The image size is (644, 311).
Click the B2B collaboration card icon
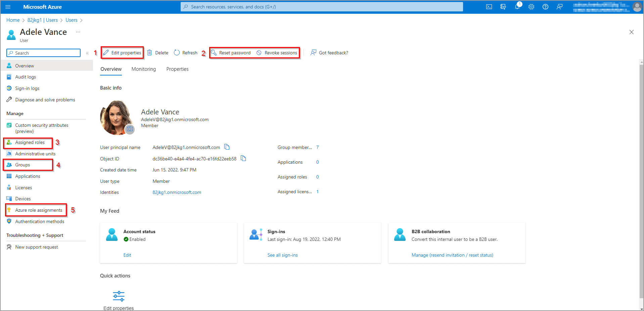pyautogui.click(x=400, y=235)
